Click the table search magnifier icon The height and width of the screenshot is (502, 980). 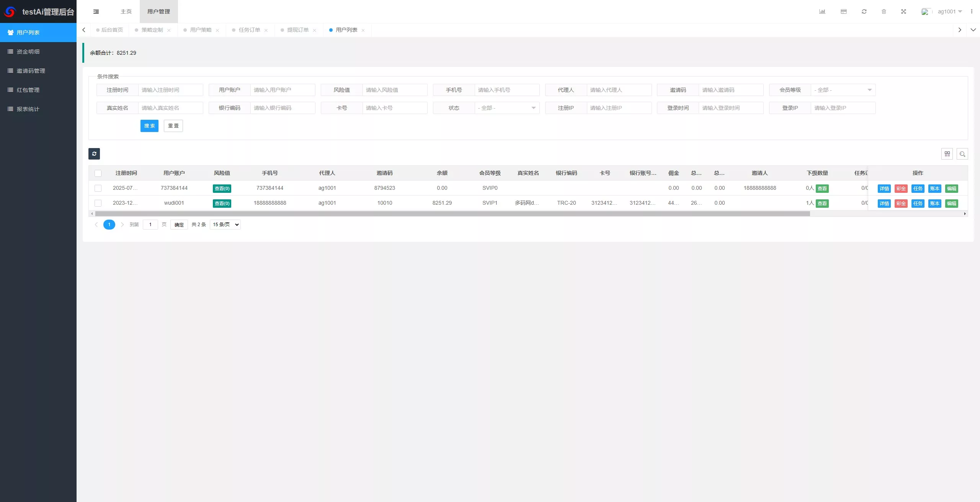(962, 154)
